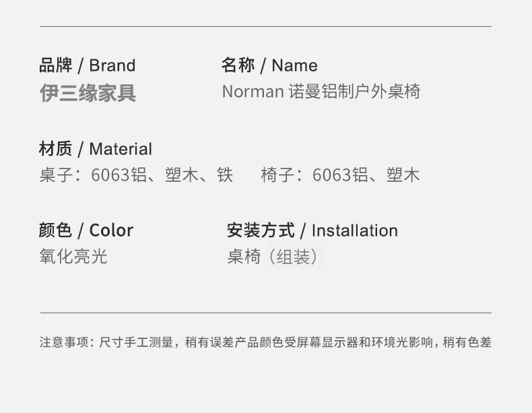532x413 pixels.
Task: Click 稍有色差 at the note's end
Action: pyautogui.click(x=467, y=342)
